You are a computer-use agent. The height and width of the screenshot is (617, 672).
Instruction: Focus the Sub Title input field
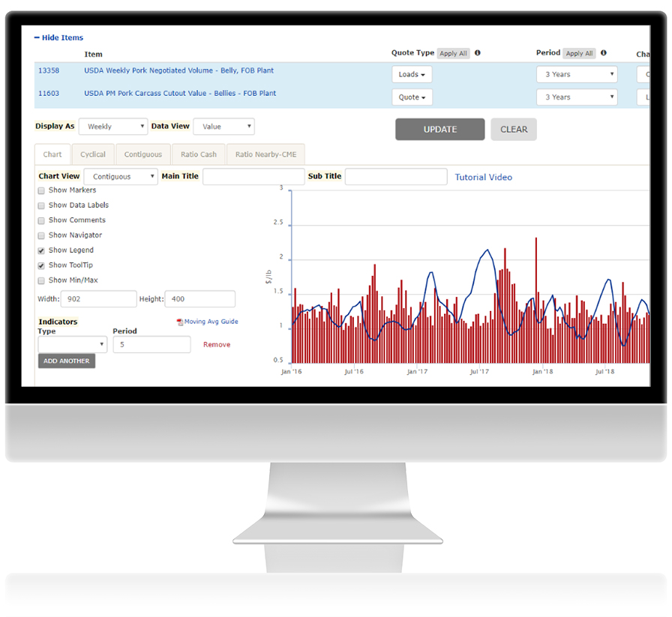[396, 176]
